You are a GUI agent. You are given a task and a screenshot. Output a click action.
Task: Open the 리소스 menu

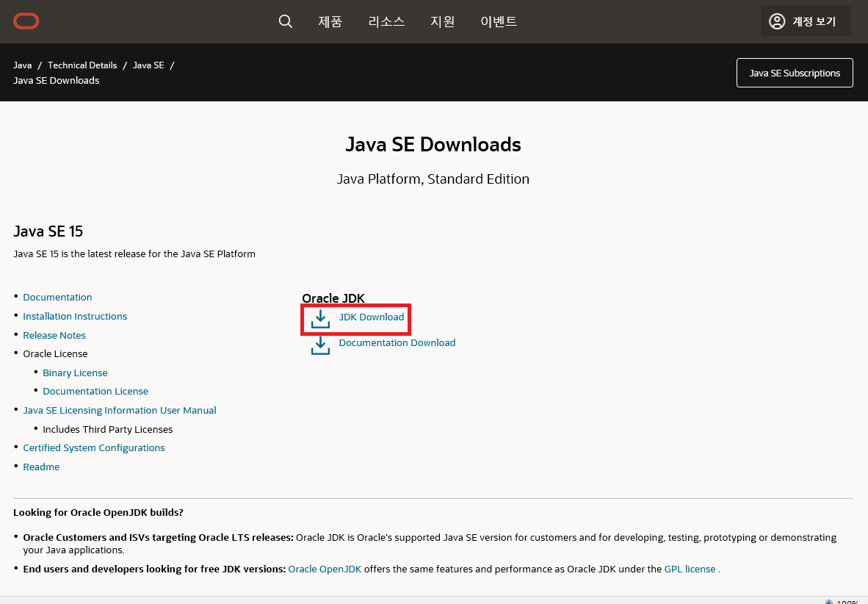[386, 21]
